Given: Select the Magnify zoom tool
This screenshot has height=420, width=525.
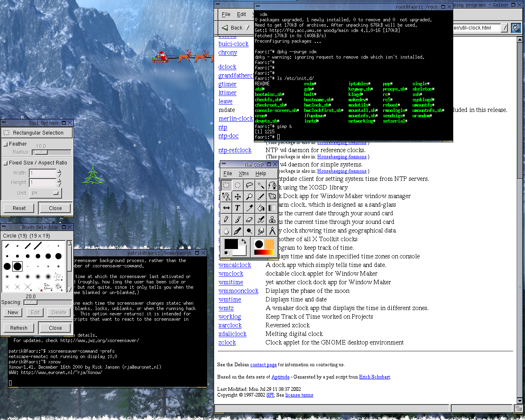Looking at the screenshot, I should click(x=249, y=196).
